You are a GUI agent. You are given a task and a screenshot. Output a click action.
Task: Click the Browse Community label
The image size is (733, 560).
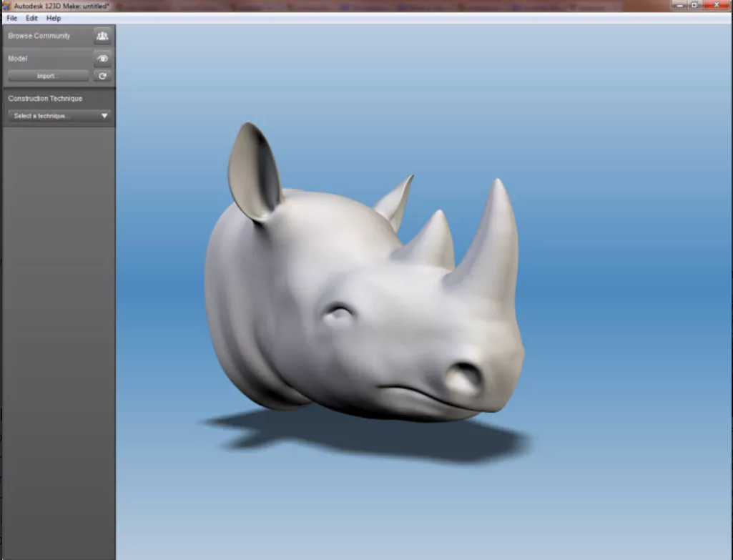pos(39,36)
